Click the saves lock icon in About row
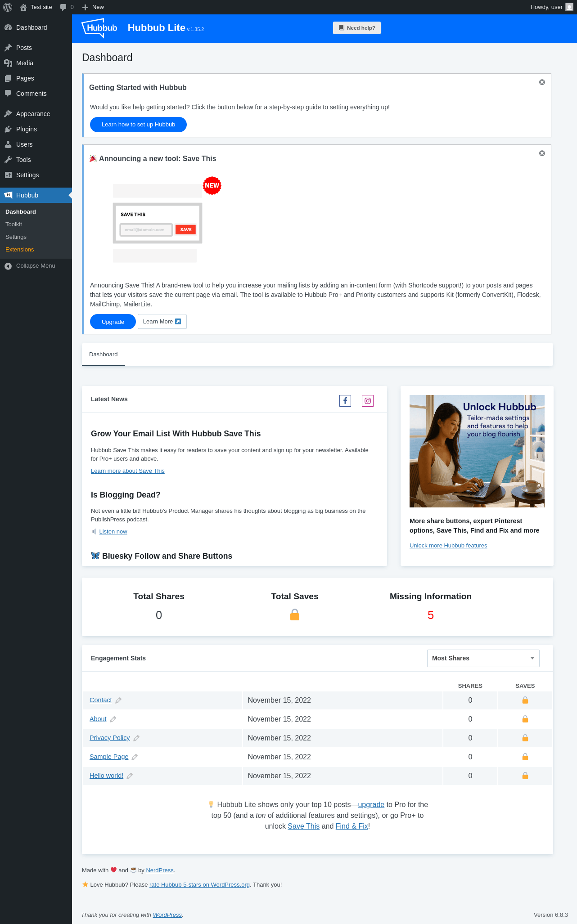577x924 pixels. [525, 719]
